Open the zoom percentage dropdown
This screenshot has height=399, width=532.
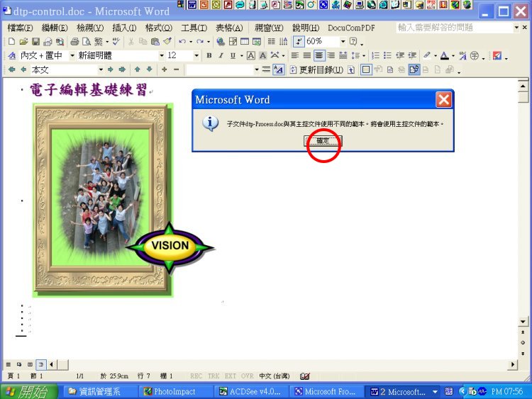[343, 41]
